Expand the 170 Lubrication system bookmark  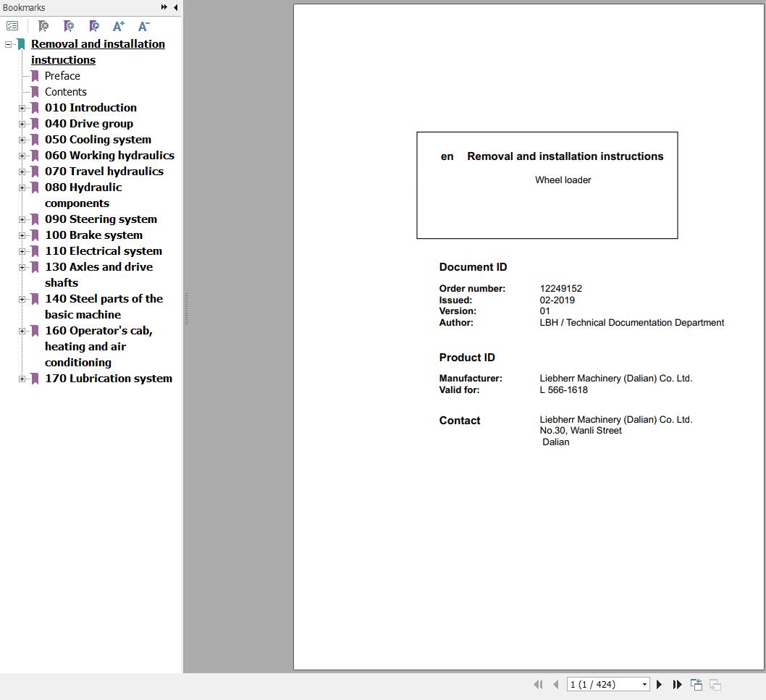point(22,379)
